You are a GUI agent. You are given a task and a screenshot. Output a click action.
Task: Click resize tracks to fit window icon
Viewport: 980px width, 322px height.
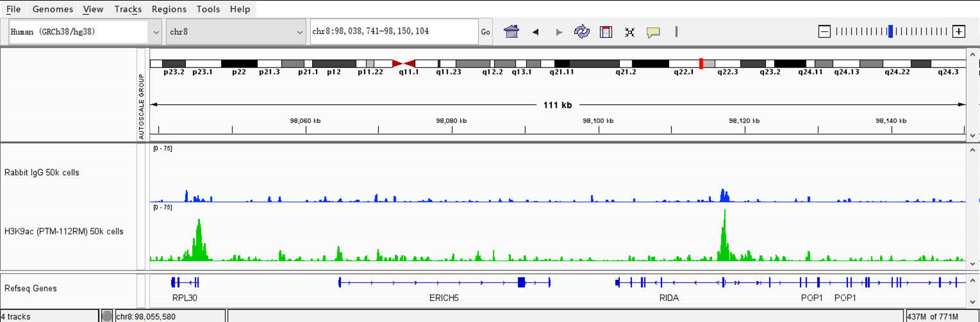(629, 32)
